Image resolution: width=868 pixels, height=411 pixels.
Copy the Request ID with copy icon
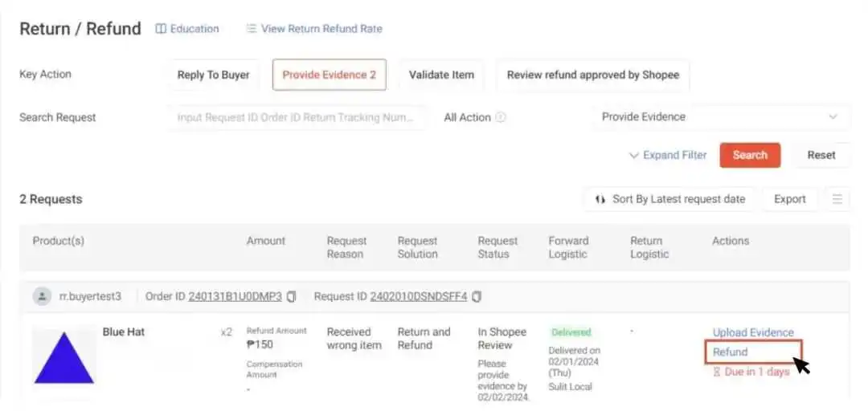click(x=477, y=296)
